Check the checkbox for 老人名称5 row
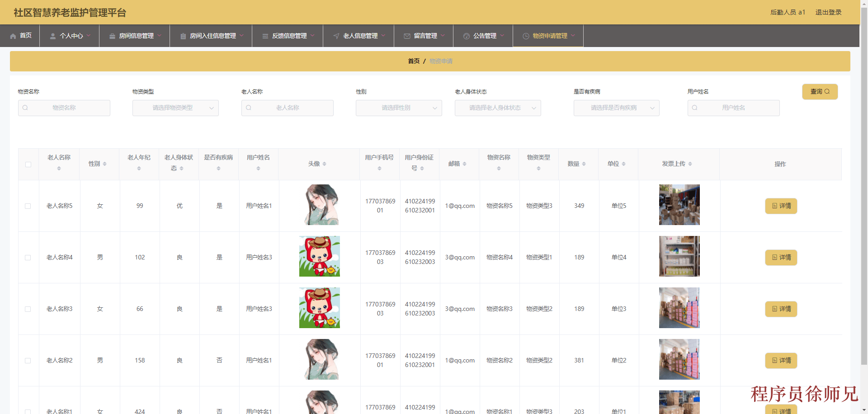This screenshot has width=868, height=414. coord(28,206)
